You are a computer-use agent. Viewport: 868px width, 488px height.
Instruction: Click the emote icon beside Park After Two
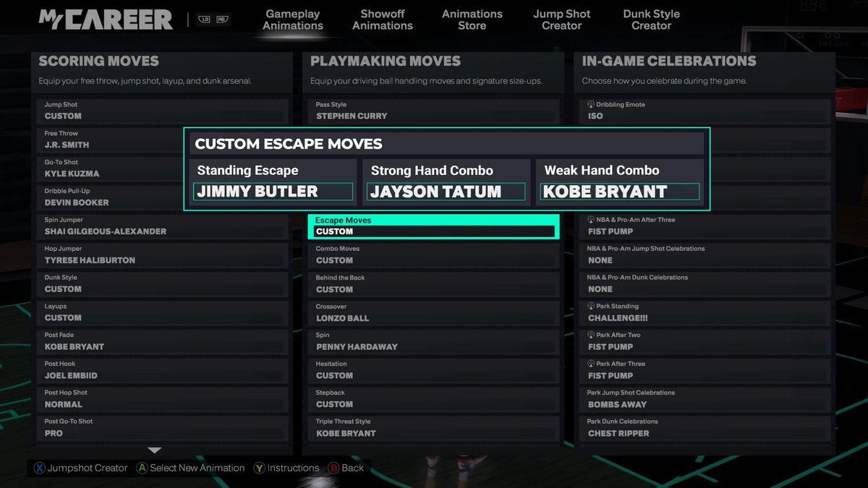[x=591, y=335]
